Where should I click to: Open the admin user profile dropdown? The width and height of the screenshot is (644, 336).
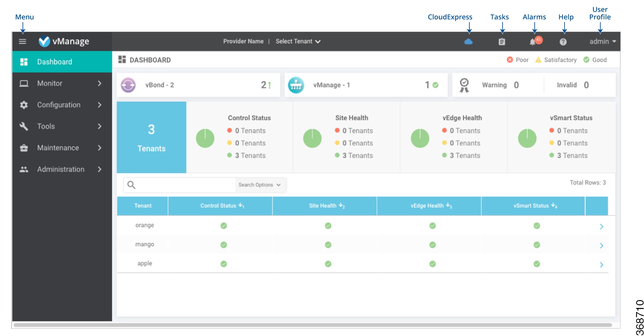(601, 41)
